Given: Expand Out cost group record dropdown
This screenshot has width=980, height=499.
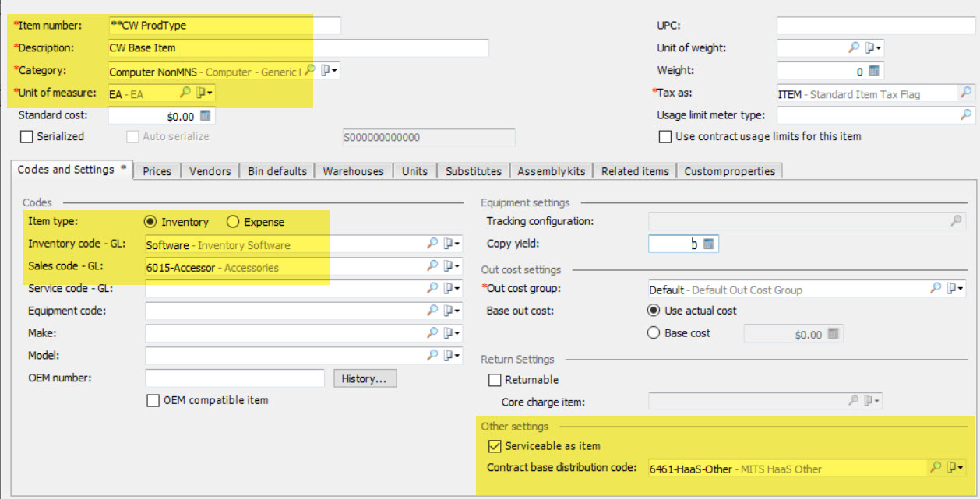Looking at the screenshot, I should (x=956, y=289).
